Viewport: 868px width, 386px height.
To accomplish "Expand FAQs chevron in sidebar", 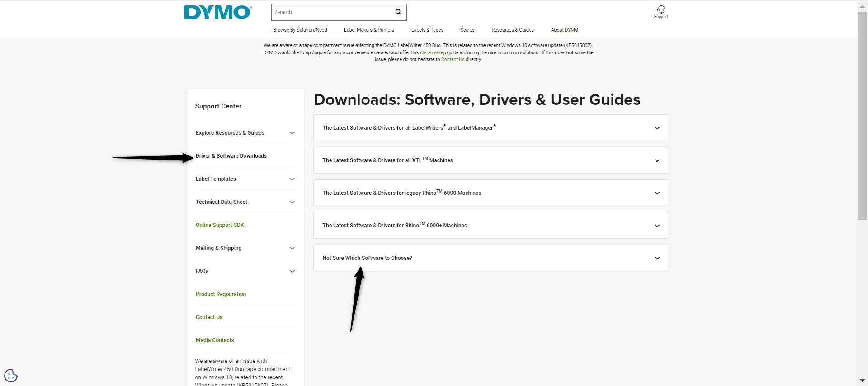I will click(292, 271).
